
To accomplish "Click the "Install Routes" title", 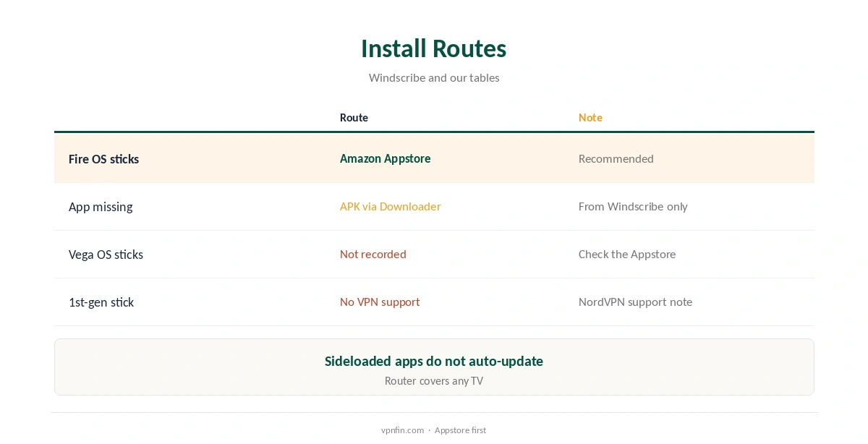I will tap(433, 48).
